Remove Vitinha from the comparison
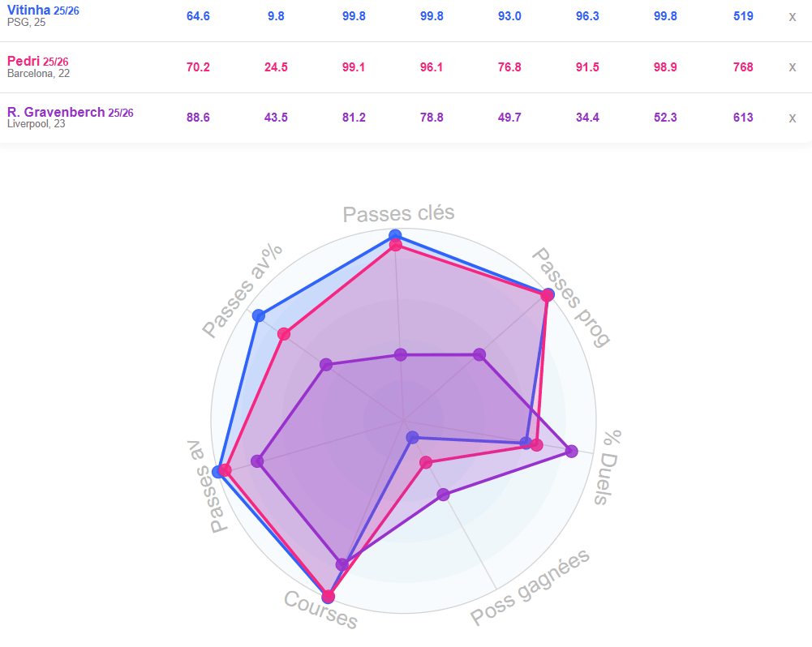 [x=793, y=16]
